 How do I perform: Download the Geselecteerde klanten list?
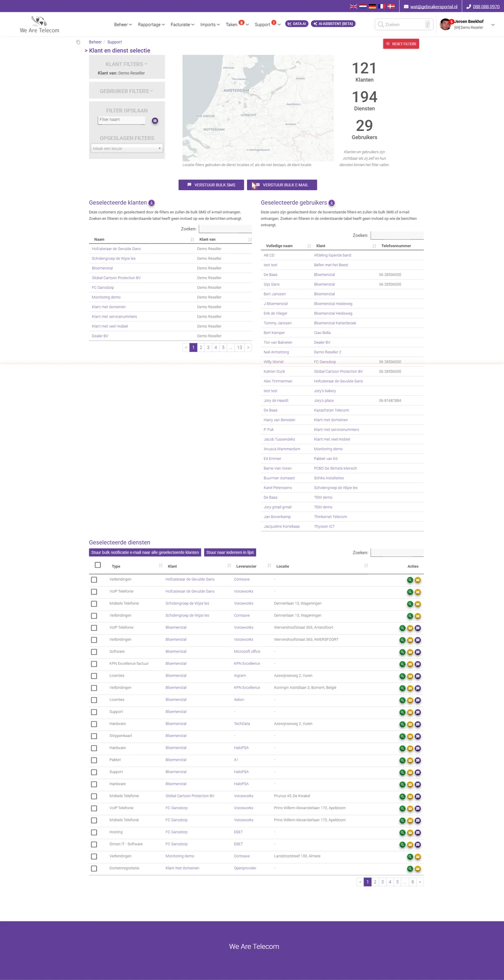[x=152, y=203]
